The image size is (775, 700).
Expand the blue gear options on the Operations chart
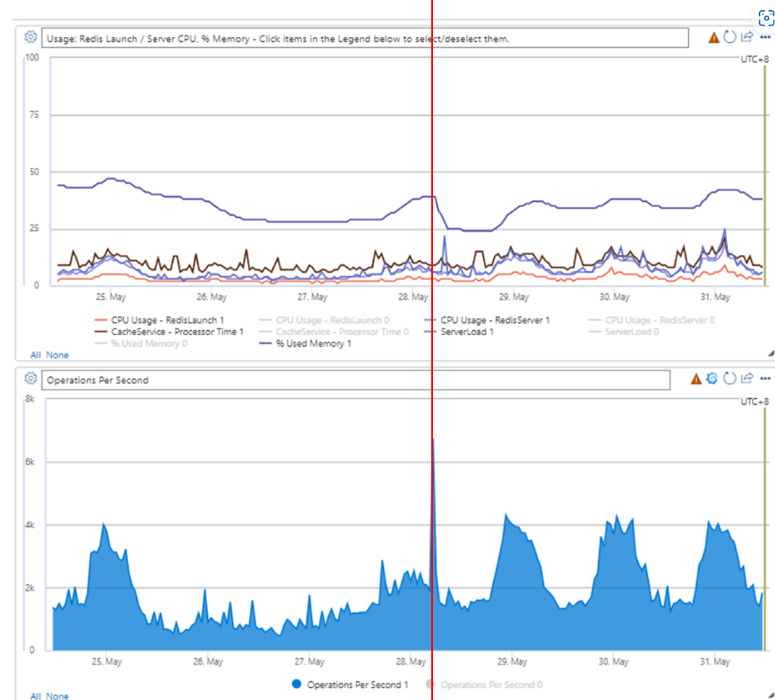click(713, 377)
